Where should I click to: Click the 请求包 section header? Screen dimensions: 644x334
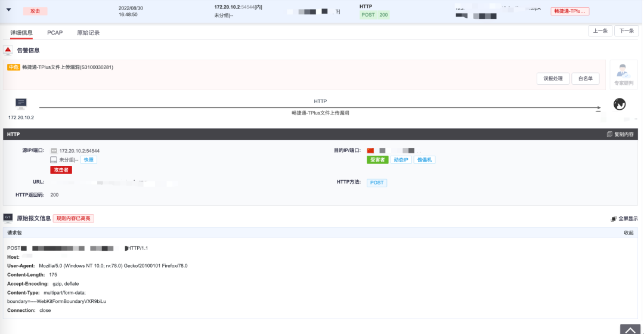[x=320, y=233]
